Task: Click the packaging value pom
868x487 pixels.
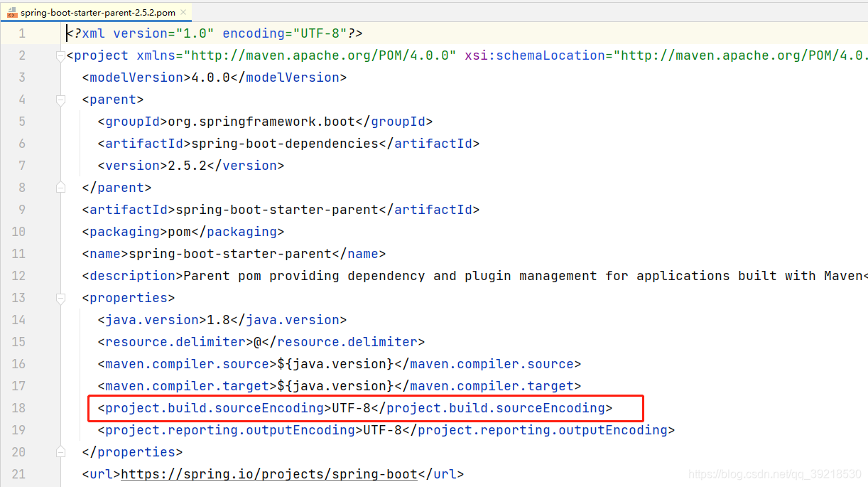Action: 179,232
